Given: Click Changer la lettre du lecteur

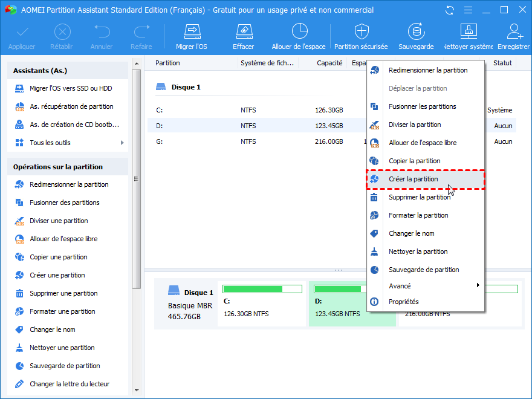Looking at the screenshot, I should point(70,384).
